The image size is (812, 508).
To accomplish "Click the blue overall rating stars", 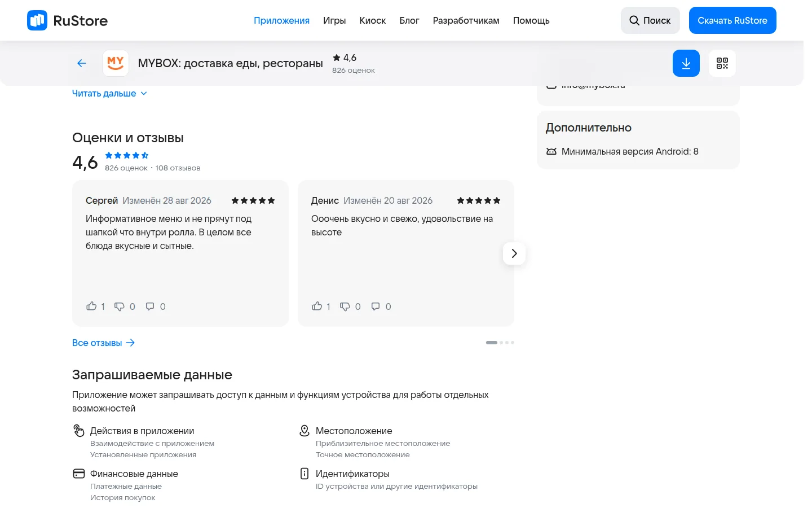I will click(127, 155).
